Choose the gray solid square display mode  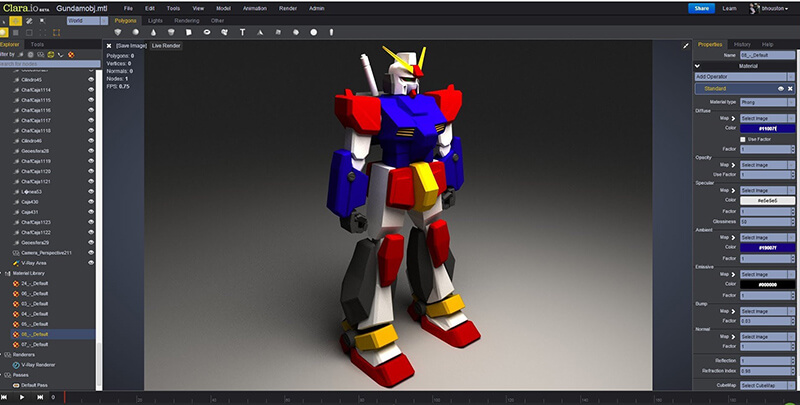(16, 33)
